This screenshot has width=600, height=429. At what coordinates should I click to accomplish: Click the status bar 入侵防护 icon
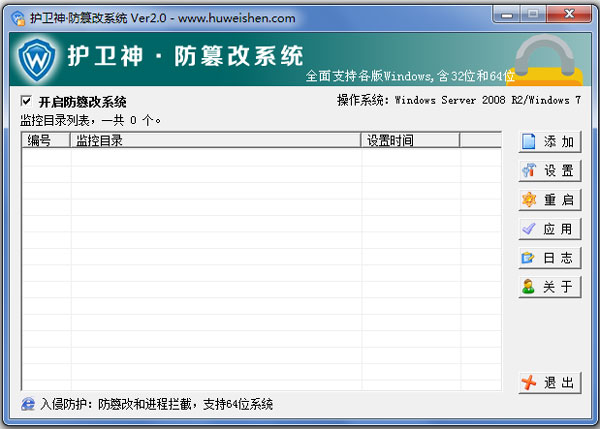(28, 405)
